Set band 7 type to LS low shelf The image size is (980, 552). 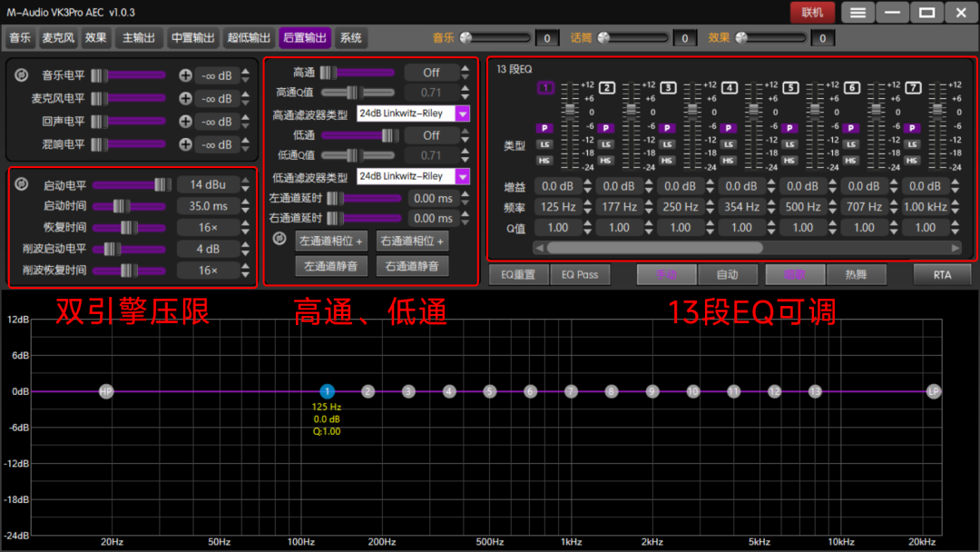click(912, 144)
